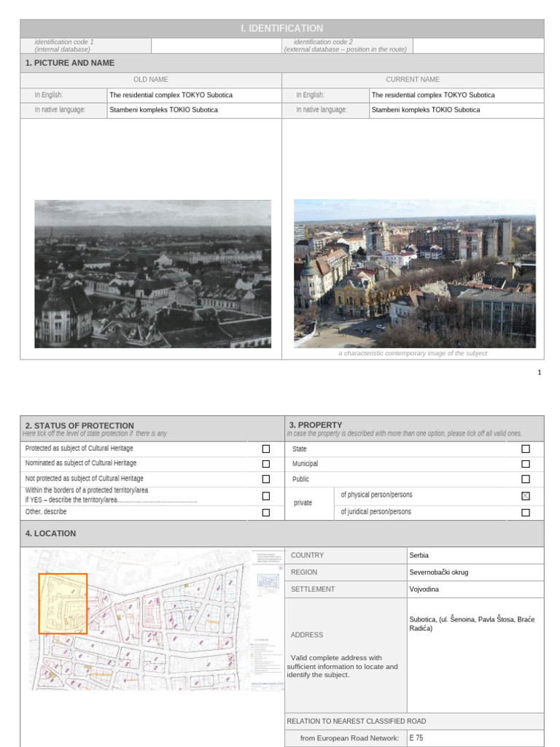Click the 'RELATION TO NEAREST CLASSIFIED ROAD' label
This screenshot has height=747, width=560.
356,721
